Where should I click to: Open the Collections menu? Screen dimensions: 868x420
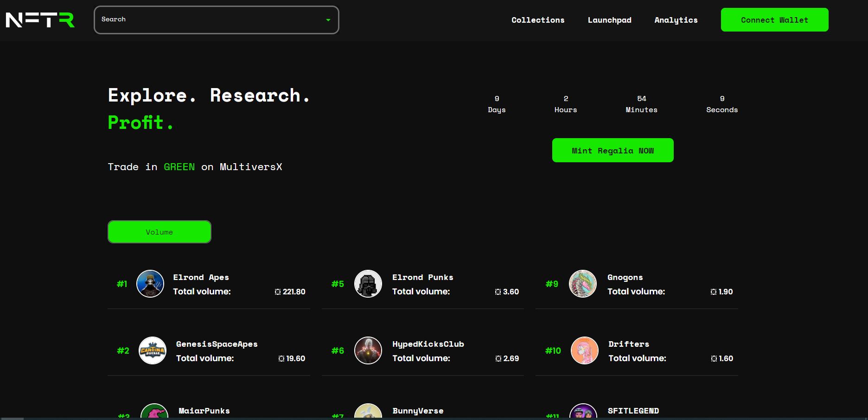(538, 20)
